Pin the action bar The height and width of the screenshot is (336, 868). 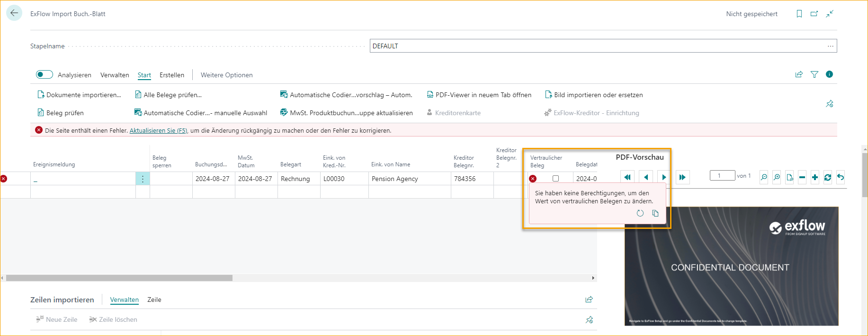(830, 104)
